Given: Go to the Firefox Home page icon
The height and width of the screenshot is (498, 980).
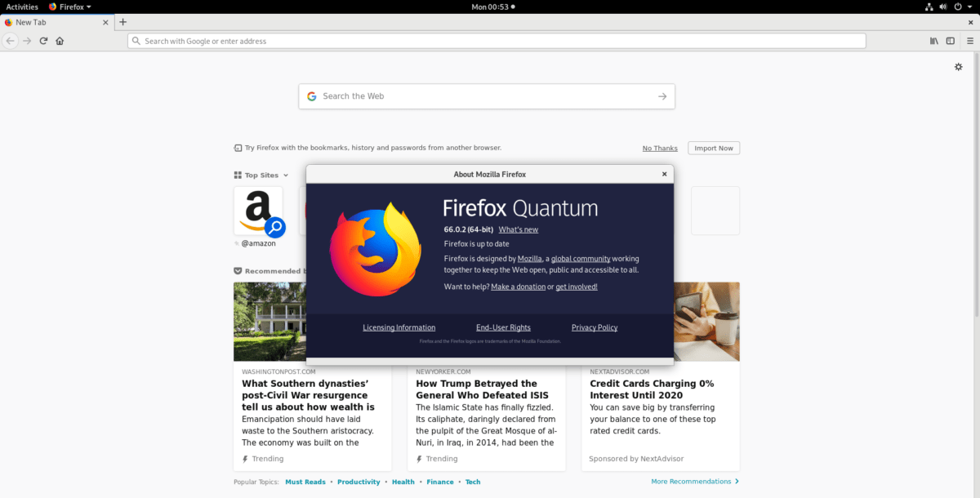Looking at the screenshot, I should [x=60, y=41].
